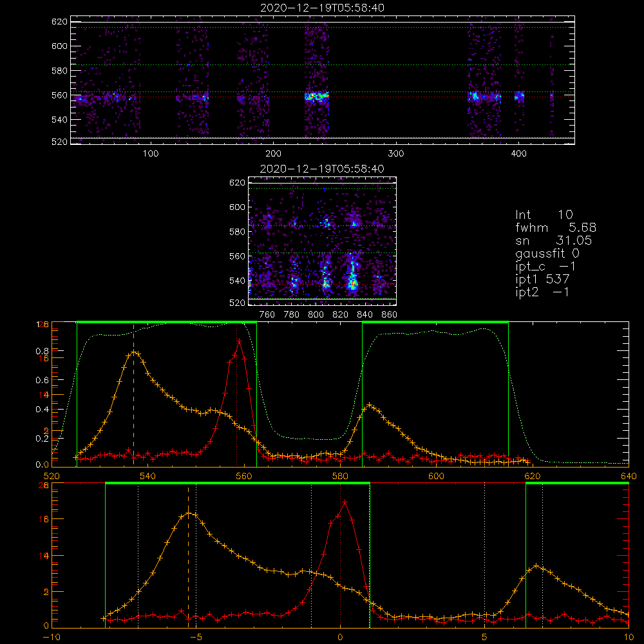The image size is (644, 644).
Task: Click x-axis label '640' of the profile plot
Action: coord(629,476)
